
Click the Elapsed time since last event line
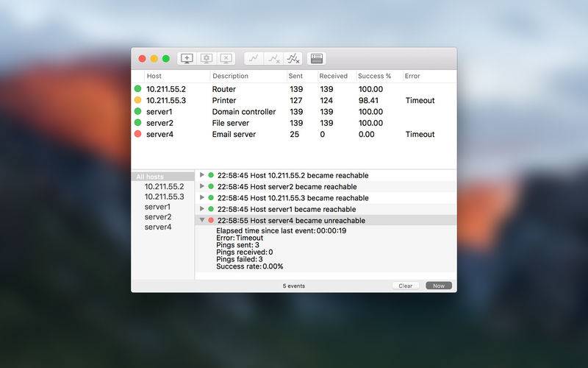(x=282, y=230)
